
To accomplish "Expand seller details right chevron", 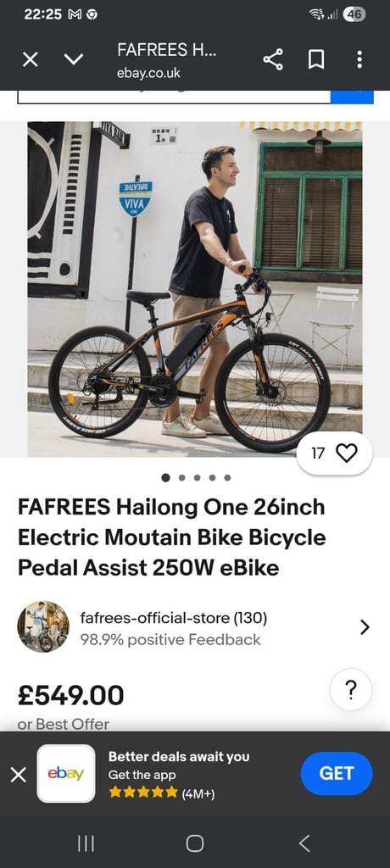I will [365, 627].
